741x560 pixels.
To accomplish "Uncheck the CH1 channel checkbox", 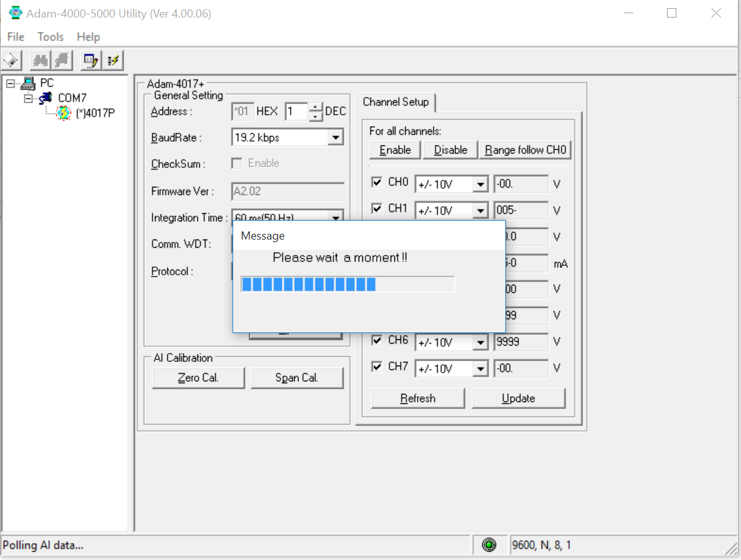I will [x=377, y=208].
